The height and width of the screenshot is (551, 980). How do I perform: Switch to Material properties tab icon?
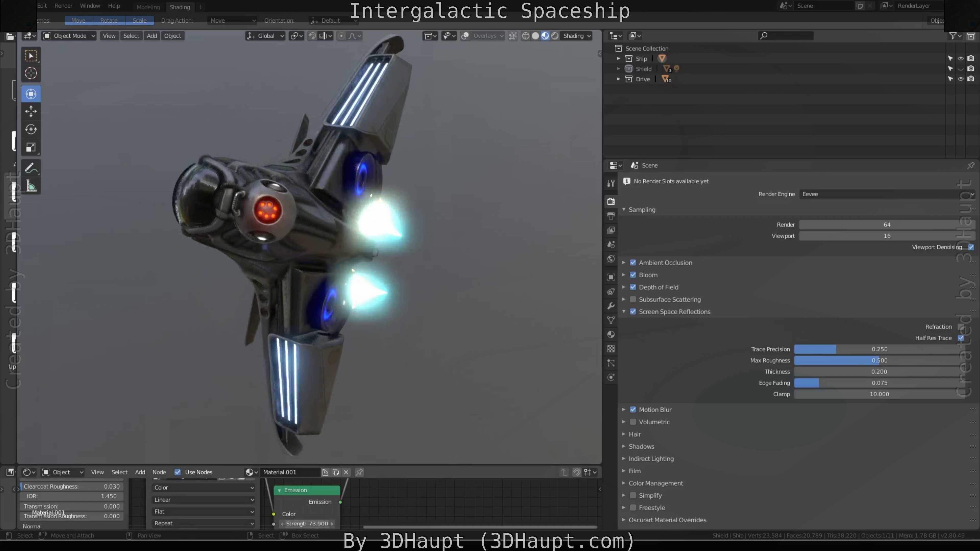pos(611,335)
